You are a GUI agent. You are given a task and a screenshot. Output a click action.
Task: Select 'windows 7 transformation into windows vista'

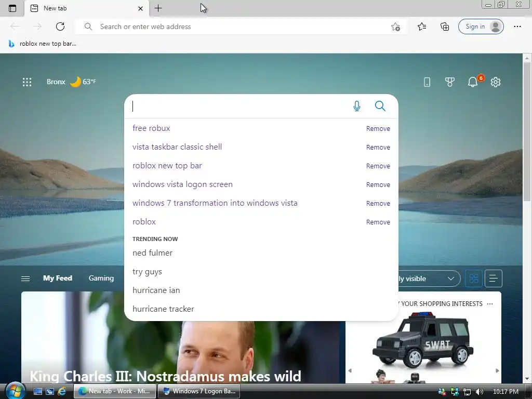(215, 203)
